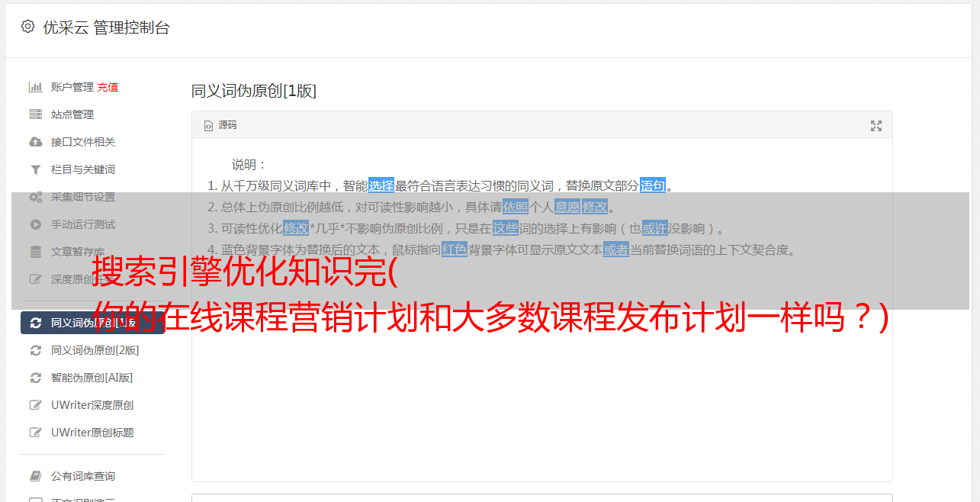
Task: Click 优采云 管理控制台 header title
Action: (x=106, y=27)
